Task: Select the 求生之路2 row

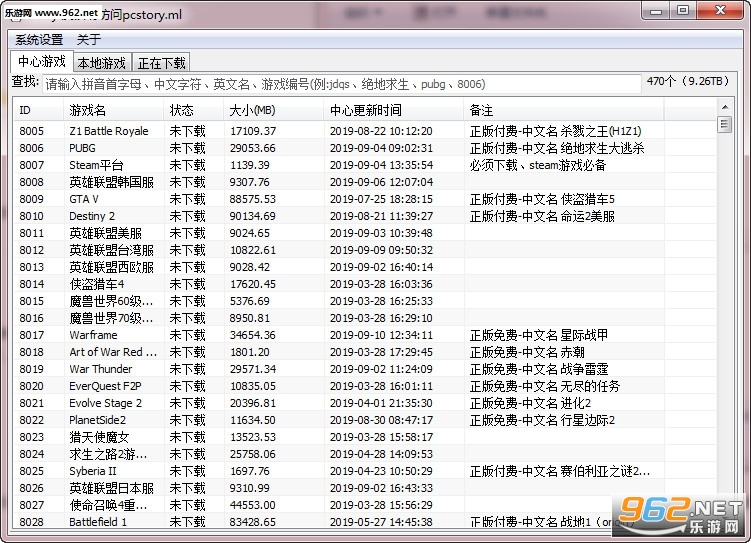Action: click(x=365, y=454)
